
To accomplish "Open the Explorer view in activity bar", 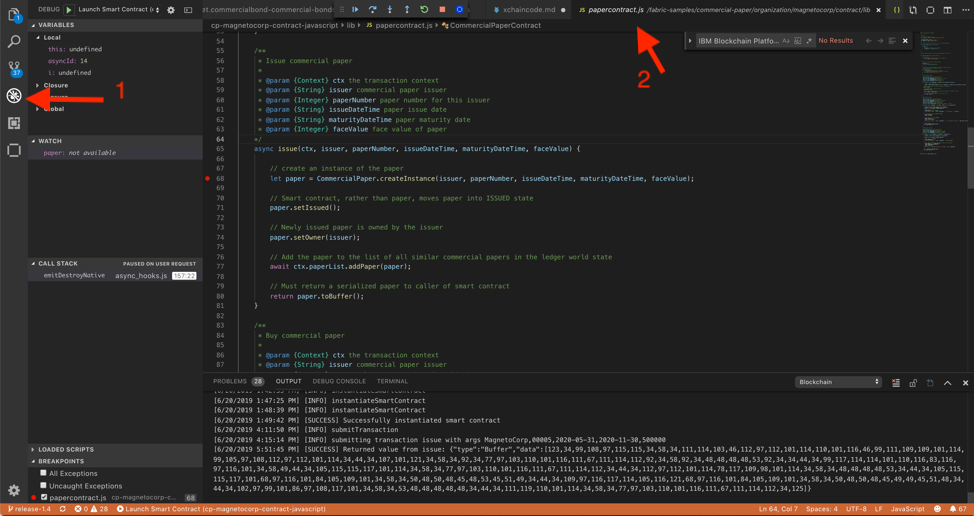I will point(14,14).
